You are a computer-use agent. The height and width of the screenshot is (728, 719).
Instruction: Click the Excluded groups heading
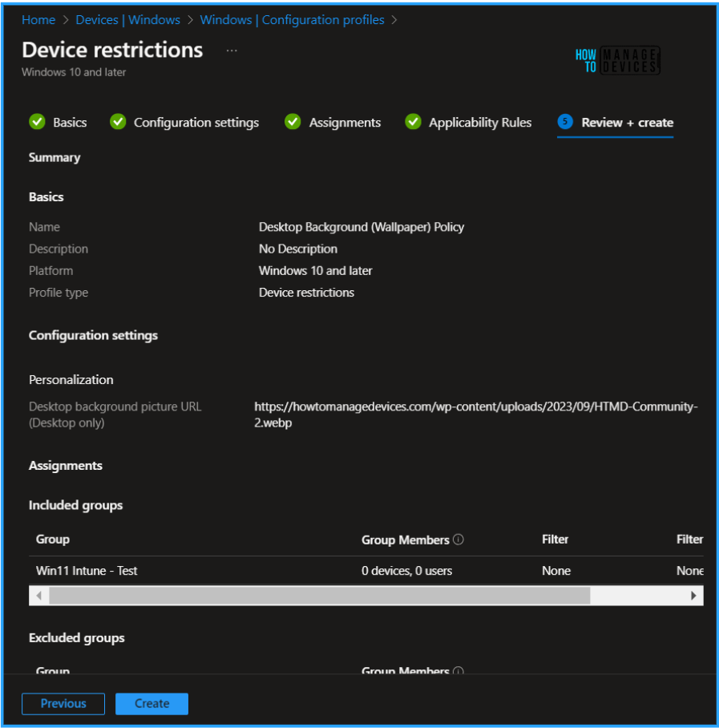coord(77,638)
